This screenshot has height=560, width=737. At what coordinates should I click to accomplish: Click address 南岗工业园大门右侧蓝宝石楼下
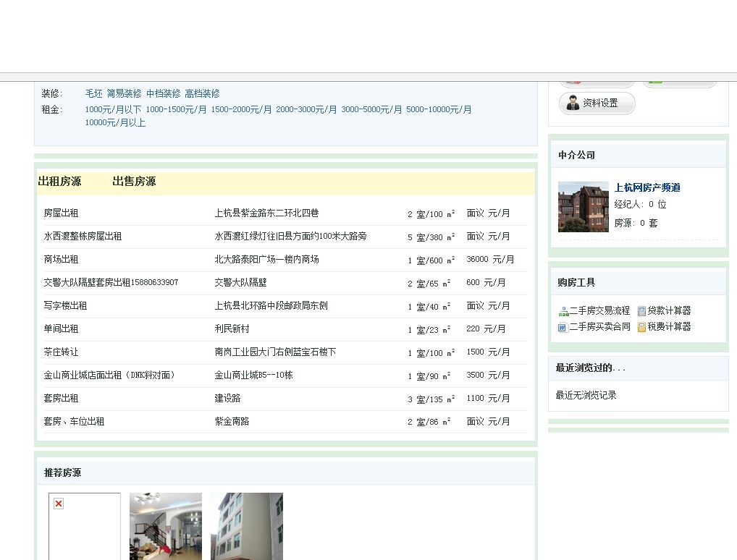275,352
